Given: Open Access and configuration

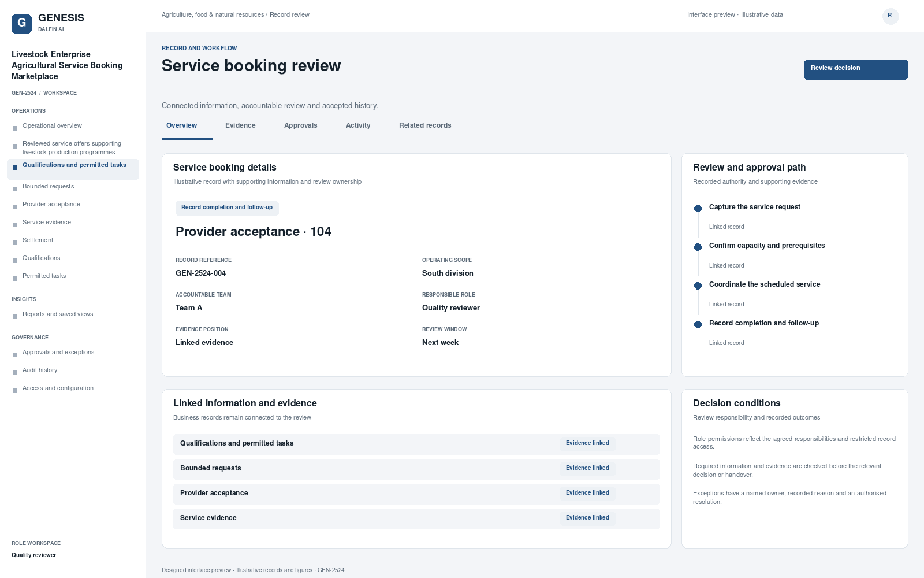Looking at the screenshot, I should 73,388.
